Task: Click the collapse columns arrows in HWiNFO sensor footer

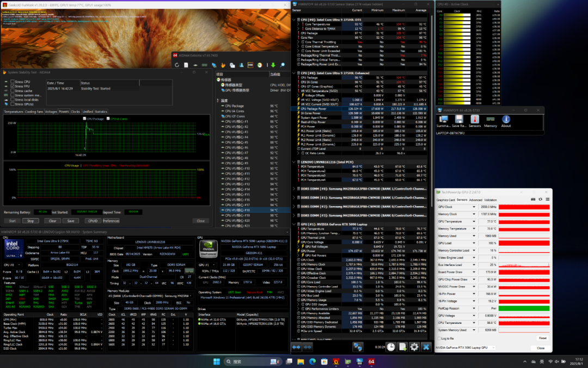Action: point(308,347)
